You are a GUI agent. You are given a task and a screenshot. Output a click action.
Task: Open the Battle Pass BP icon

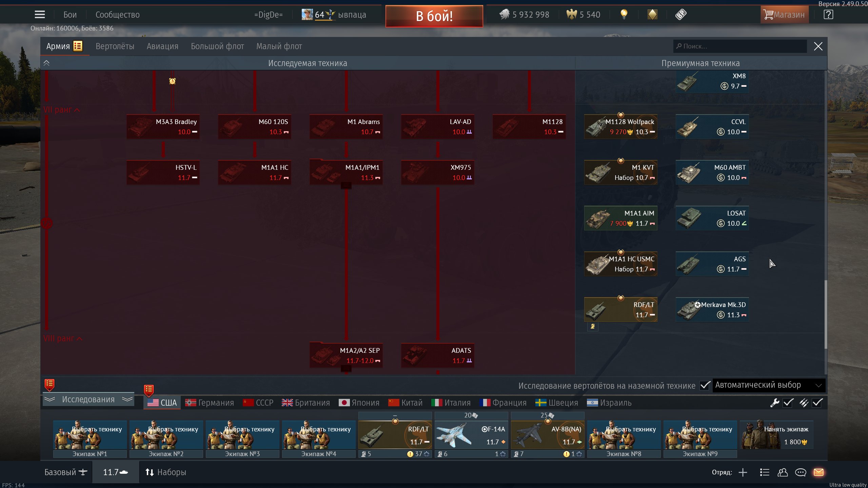(680, 14)
